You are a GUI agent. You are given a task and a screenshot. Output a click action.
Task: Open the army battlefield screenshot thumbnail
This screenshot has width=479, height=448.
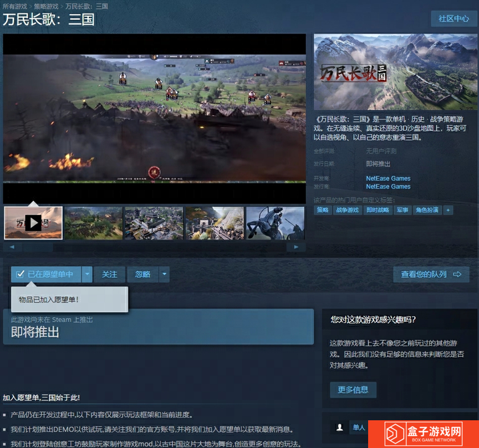pyautogui.click(x=94, y=223)
